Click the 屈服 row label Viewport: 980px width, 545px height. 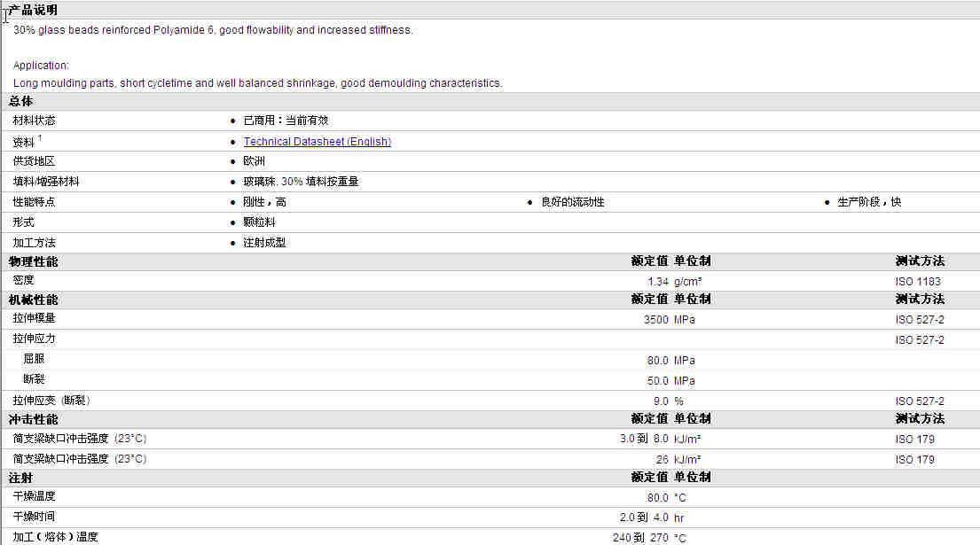(x=34, y=360)
